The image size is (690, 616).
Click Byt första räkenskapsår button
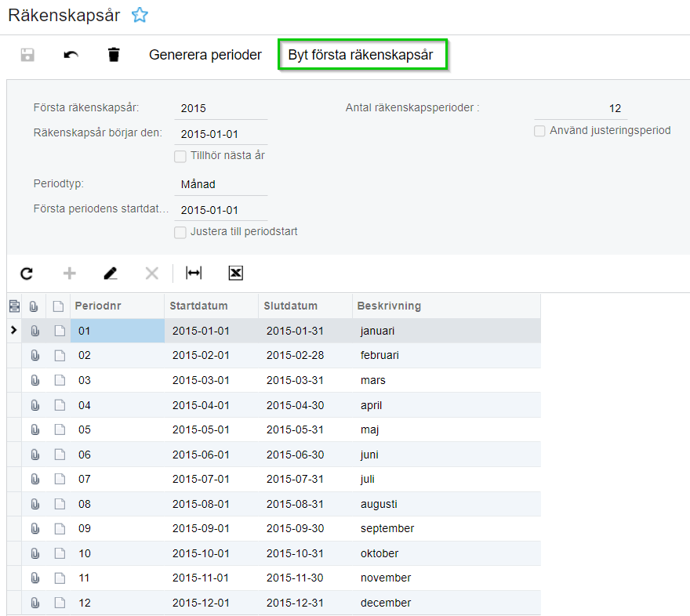pyautogui.click(x=361, y=55)
